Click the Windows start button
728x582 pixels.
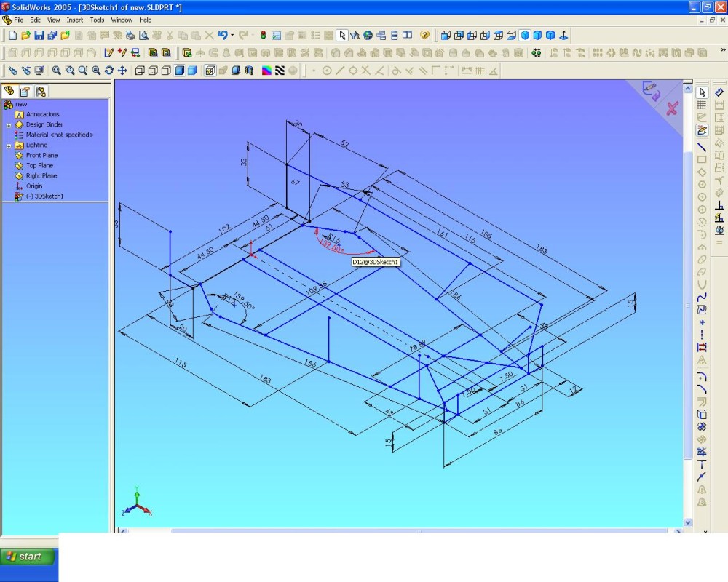(28, 557)
